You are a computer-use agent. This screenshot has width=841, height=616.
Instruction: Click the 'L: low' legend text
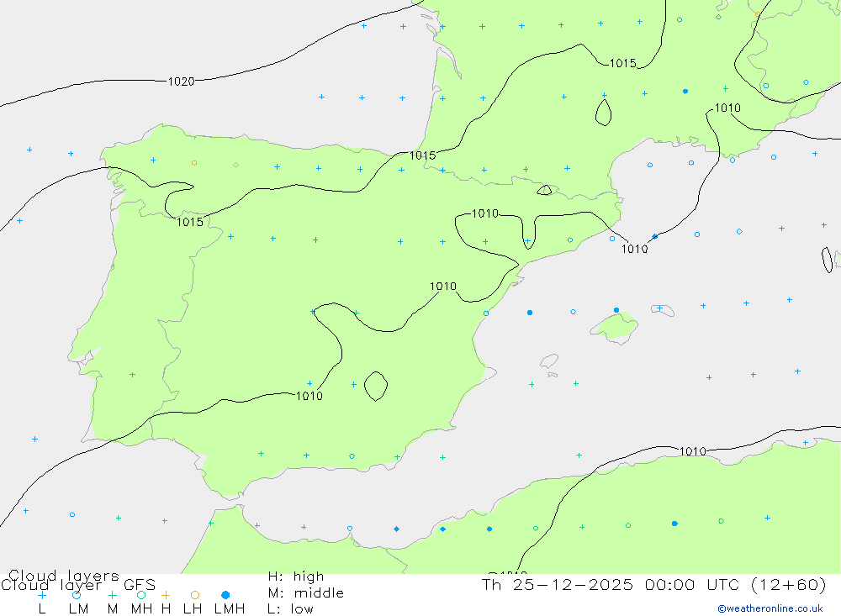click(290, 609)
